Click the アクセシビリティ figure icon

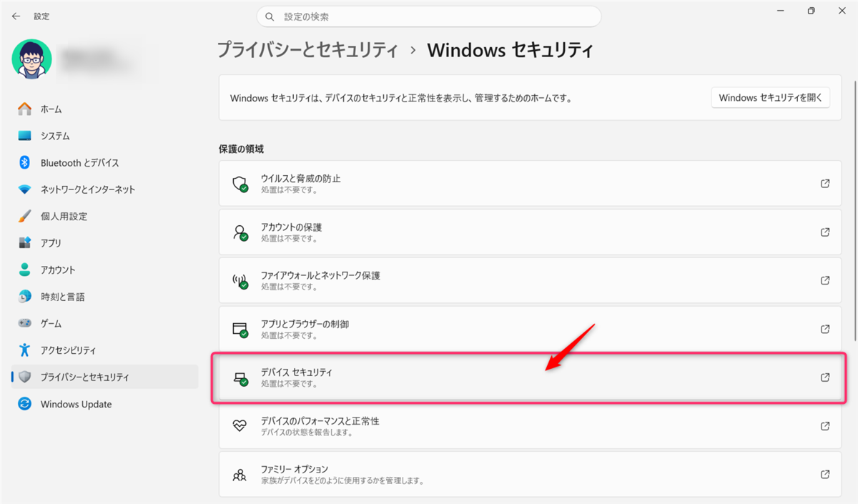[x=25, y=350]
